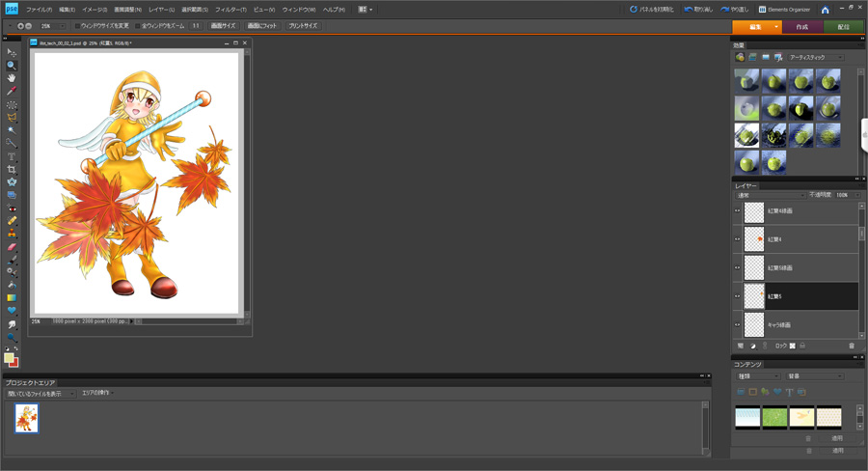Select the Horizontal Type tool
Image resolution: width=868 pixels, height=471 pixels.
12,156
